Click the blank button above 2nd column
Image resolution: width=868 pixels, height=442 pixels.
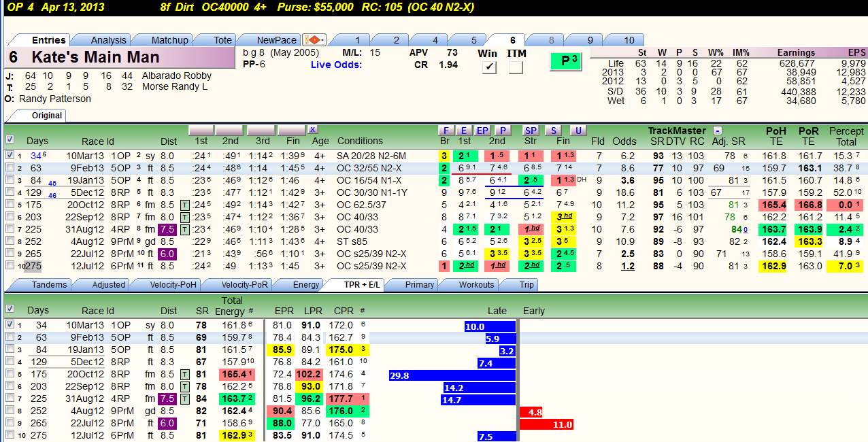click(x=230, y=130)
